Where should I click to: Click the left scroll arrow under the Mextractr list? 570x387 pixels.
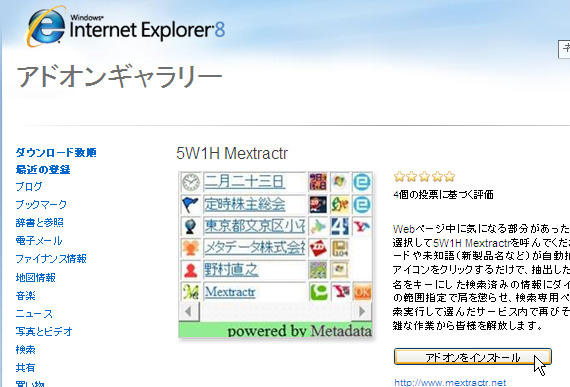pos(189,311)
